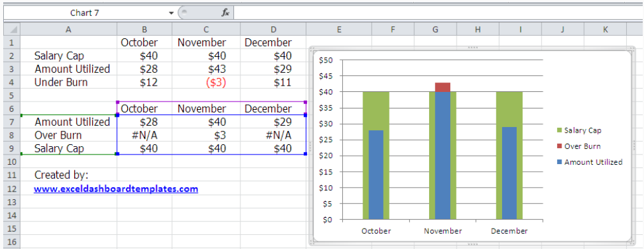
Task: Click the chart's top edge resize handle
Action: point(473,48)
